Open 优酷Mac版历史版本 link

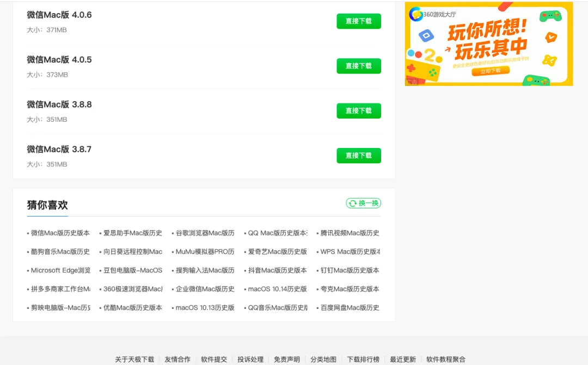(x=132, y=308)
